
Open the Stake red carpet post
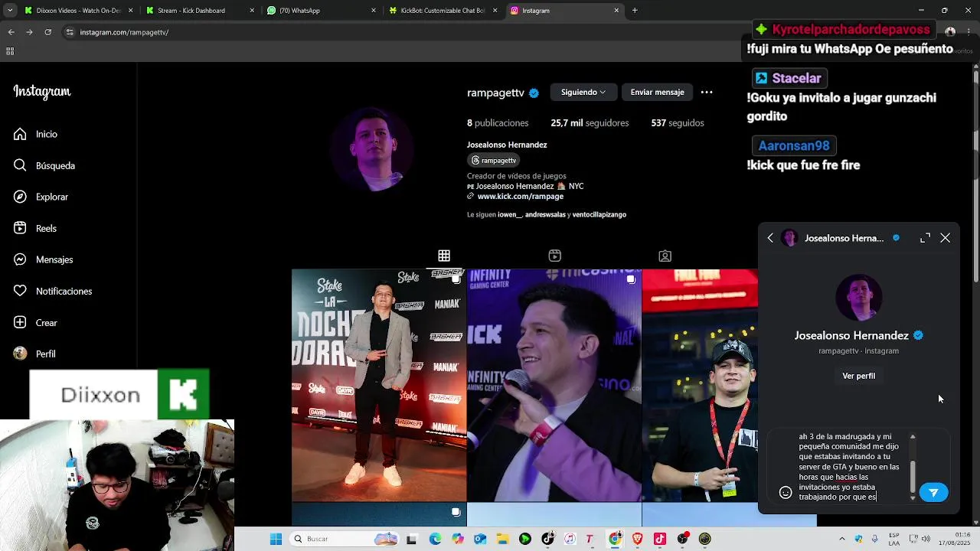[379, 386]
